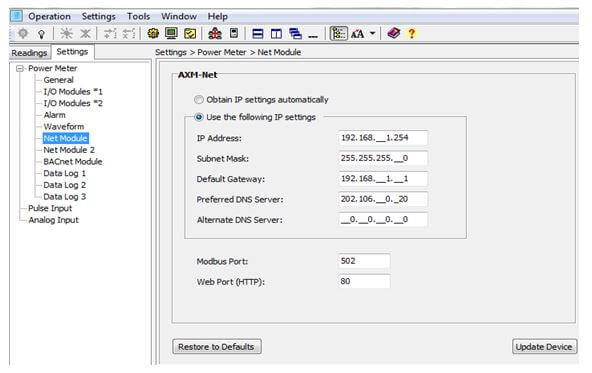592x373 pixels.
Task: Click the small meter device icon
Action: click(x=234, y=33)
